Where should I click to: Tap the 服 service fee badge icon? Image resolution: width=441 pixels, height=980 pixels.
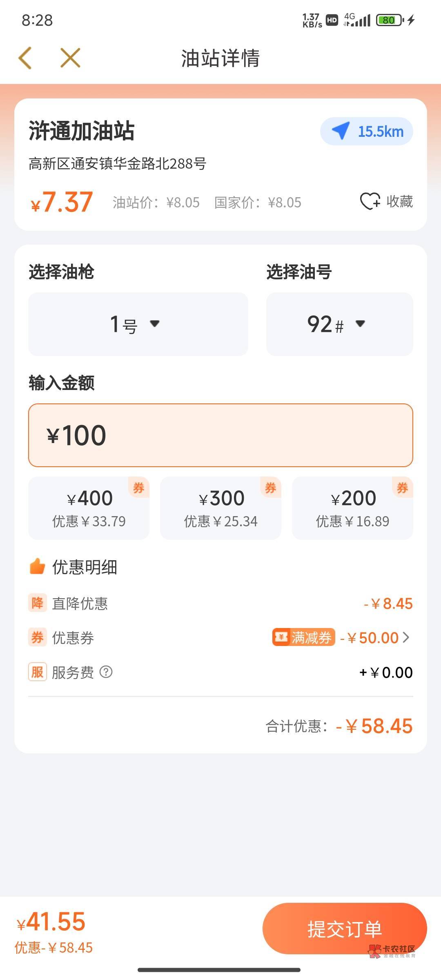[37, 672]
